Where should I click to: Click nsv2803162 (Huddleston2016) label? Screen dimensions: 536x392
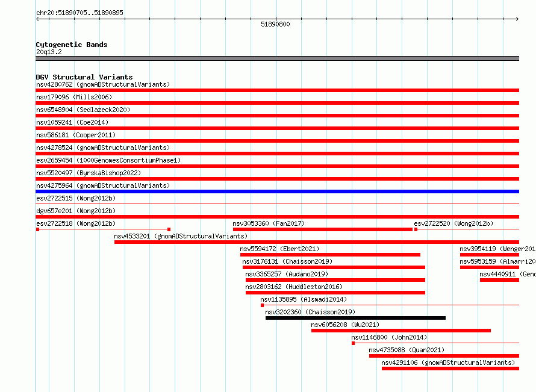click(294, 287)
